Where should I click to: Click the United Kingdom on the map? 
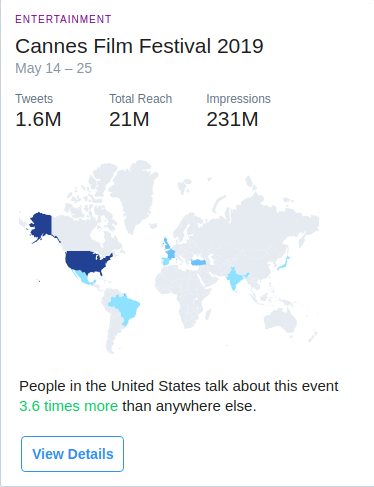[x=166, y=243]
